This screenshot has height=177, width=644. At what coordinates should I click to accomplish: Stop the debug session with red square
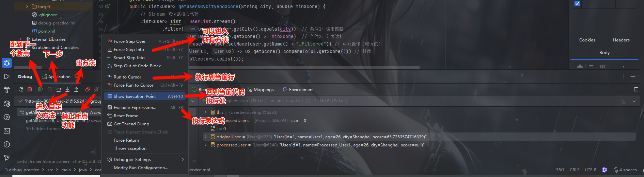(30, 89)
